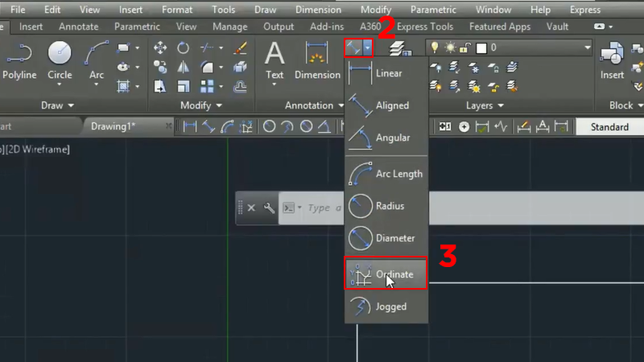Click the Diameter dimension toolbar icon
The image size is (644, 362).
pos(306,127)
